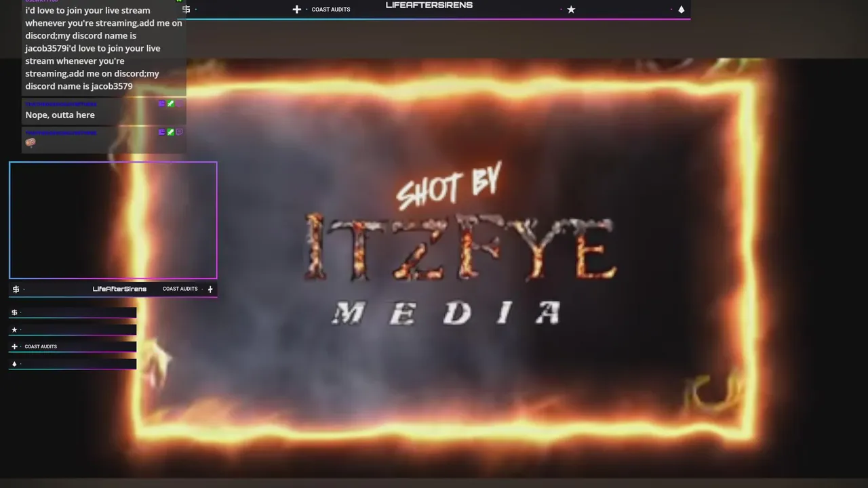868x488 pixels.
Task: Click the "Nope, outta here" chat message
Action: (x=60, y=115)
